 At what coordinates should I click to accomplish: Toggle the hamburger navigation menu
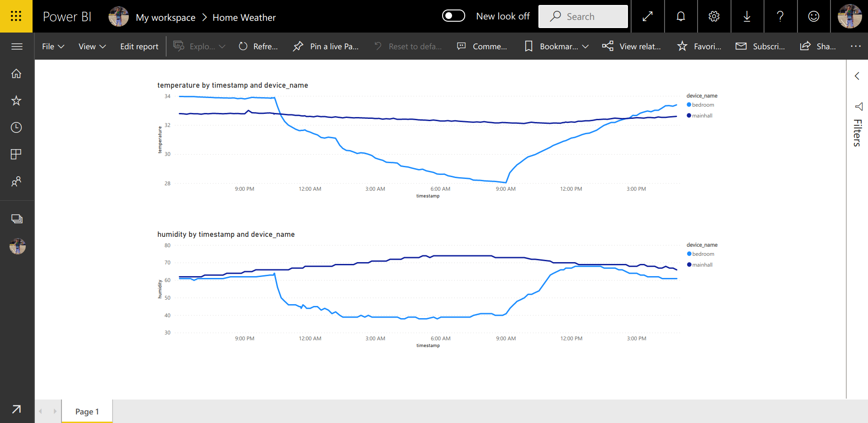pyautogui.click(x=17, y=47)
